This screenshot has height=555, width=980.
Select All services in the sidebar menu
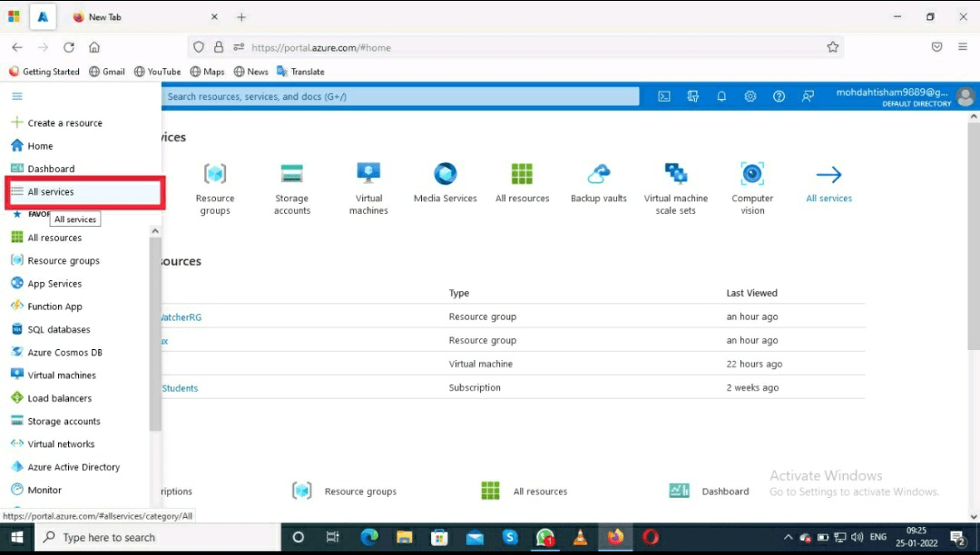pos(54,191)
